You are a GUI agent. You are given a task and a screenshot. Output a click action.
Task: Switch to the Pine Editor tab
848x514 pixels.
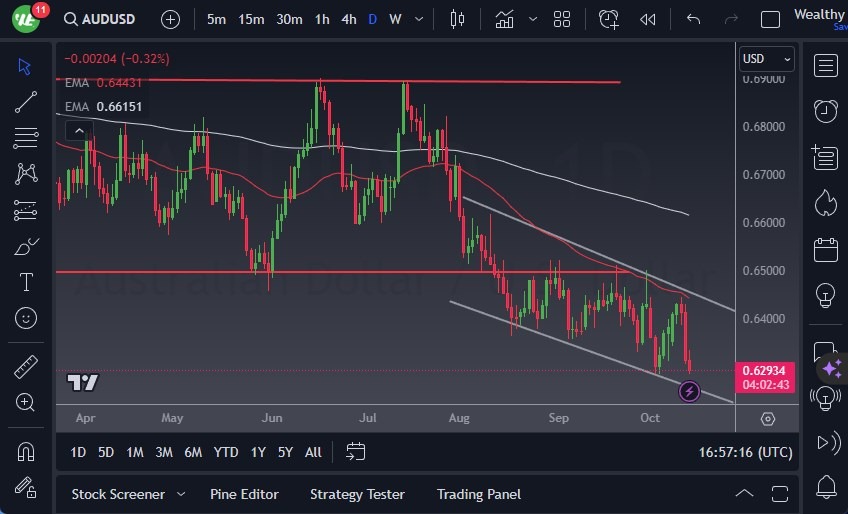tap(244, 494)
